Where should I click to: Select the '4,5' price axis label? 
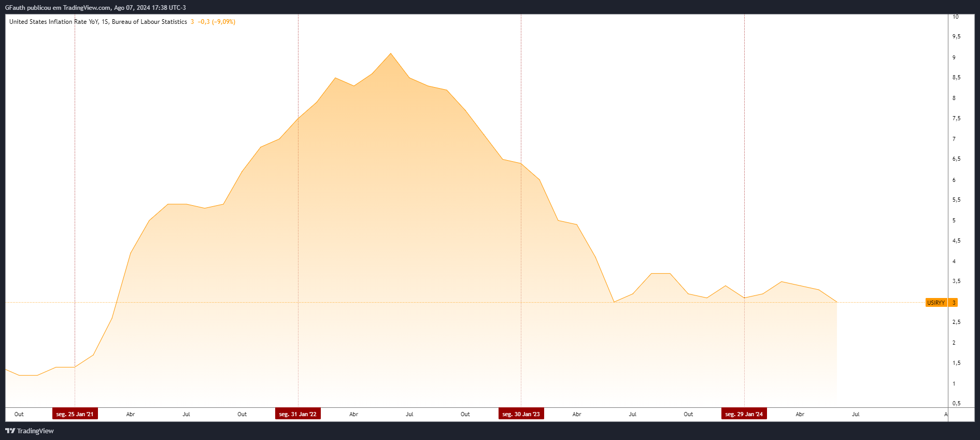(956, 240)
